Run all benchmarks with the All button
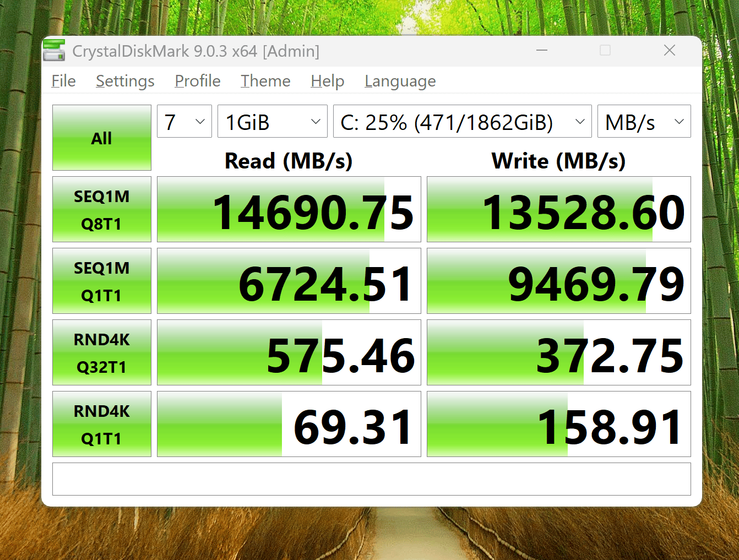This screenshot has height=560, width=739. [x=102, y=138]
